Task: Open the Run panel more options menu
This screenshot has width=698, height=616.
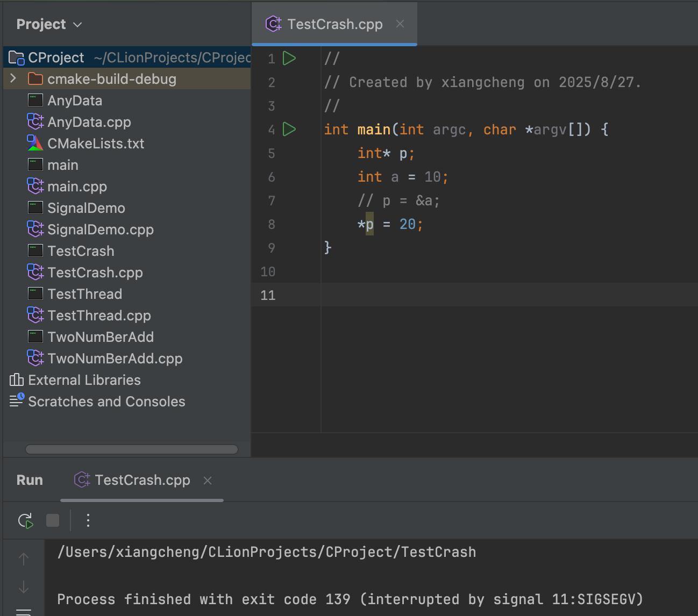Action: click(88, 520)
